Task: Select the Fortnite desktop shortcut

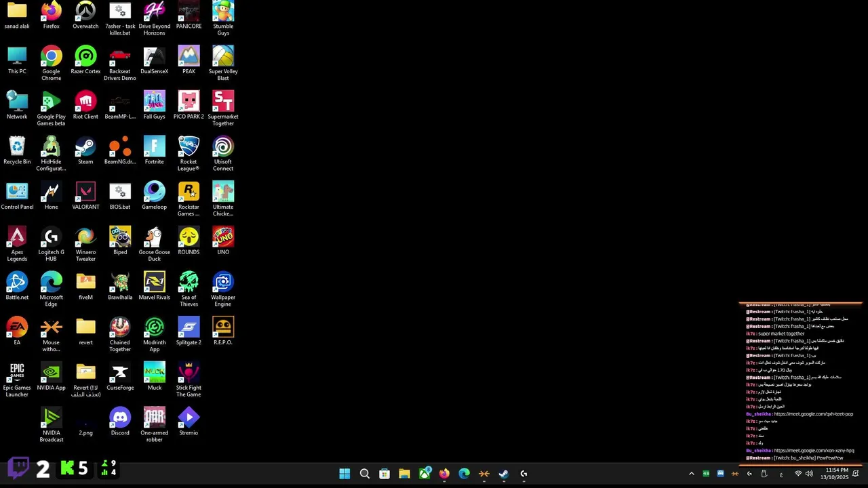Action: (x=154, y=150)
